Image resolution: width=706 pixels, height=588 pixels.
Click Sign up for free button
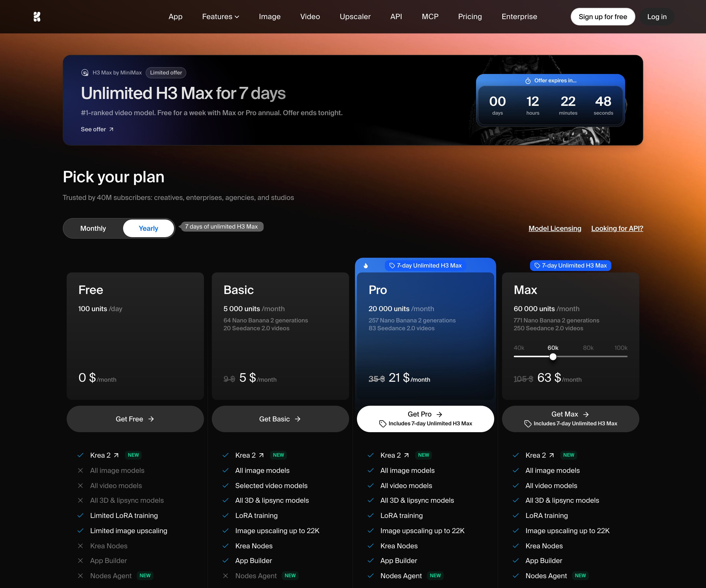click(603, 17)
